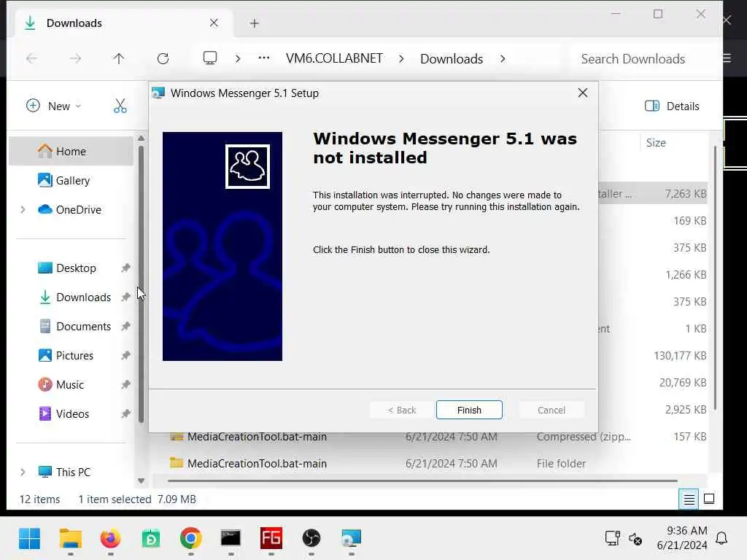The image size is (747, 560).
Task: Switch to large thumbnails view icon
Action: coord(709,499)
